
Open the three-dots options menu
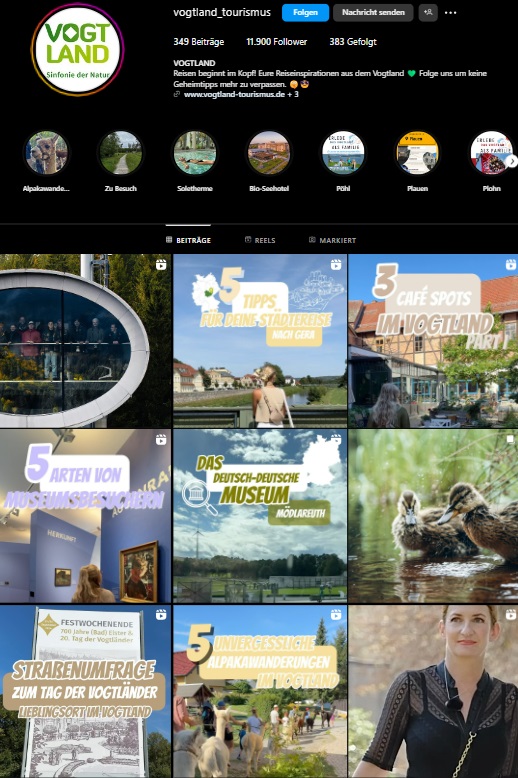(451, 13)
